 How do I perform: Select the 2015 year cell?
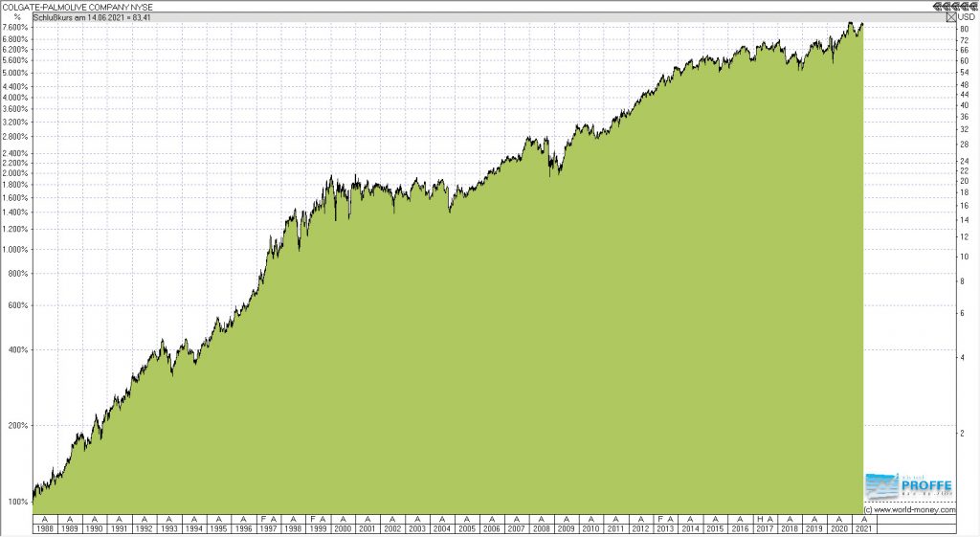click(715, 528)
